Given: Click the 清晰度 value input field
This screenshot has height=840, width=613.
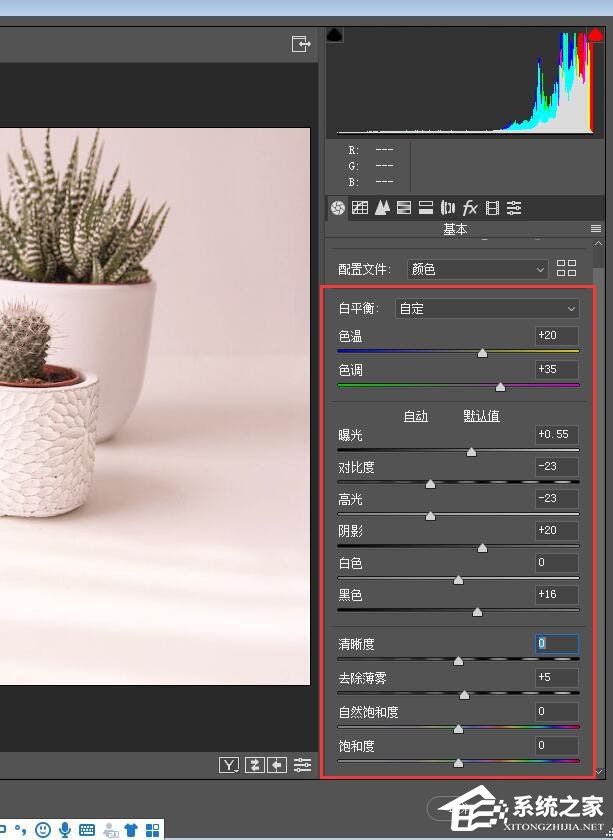Looking at the screenshot, I should [x=556, y=643].
